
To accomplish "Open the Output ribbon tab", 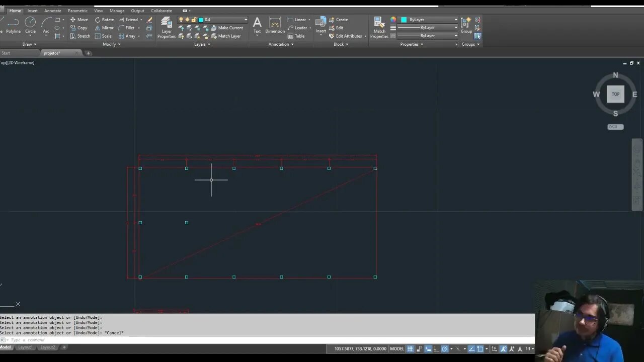I will [137, 11].
